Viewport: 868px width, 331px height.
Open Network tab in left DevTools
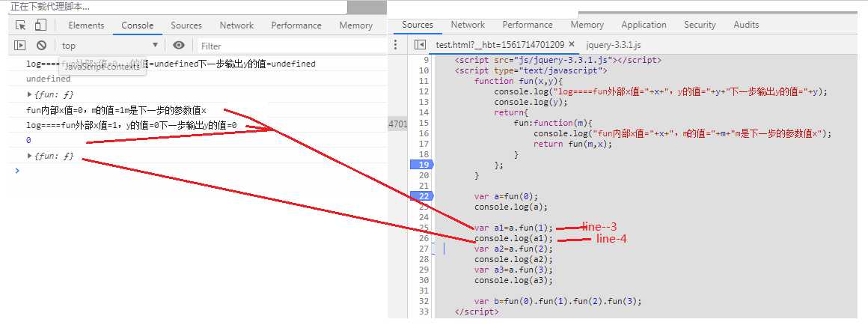pos(236,25)
